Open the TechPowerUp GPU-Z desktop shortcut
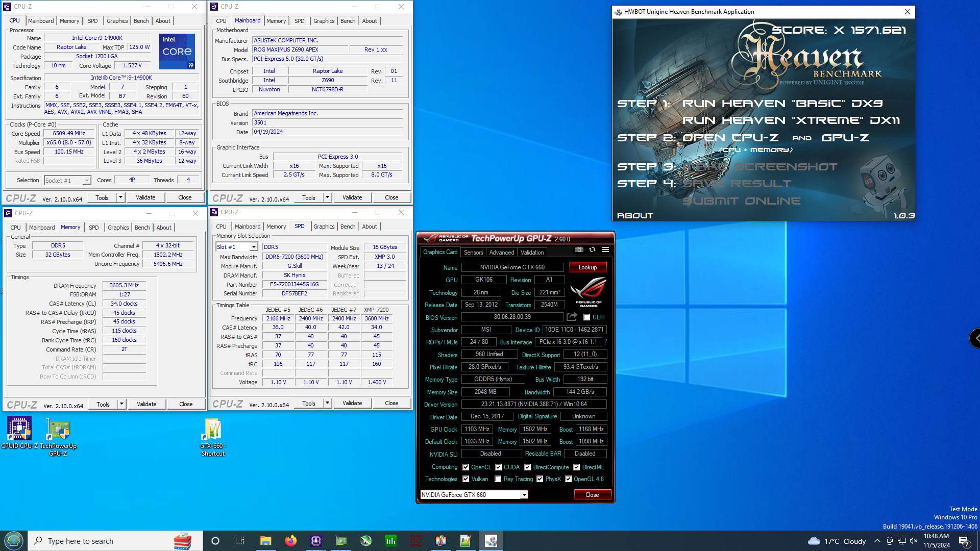The height and width of the screenshot is (551, 980). pyautogui.click(x=58, y=437)
